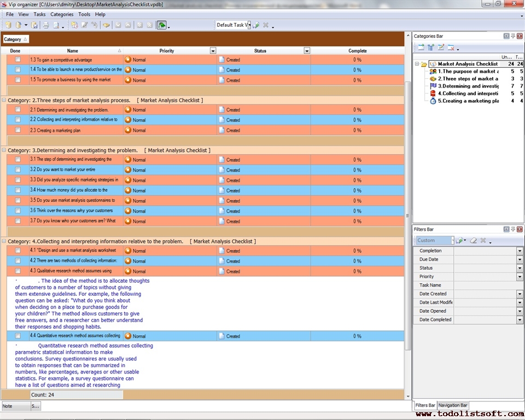Open the Priority column header filter dropdown
525x420 pixels.
(213, 51)
